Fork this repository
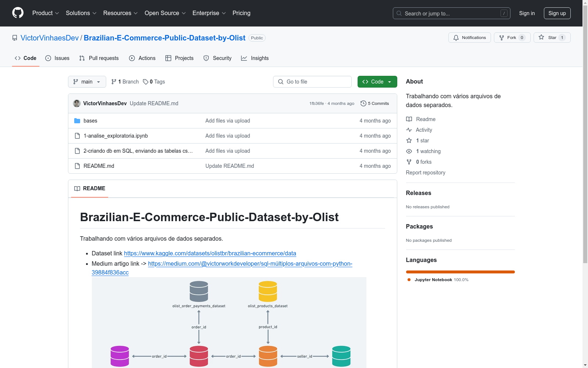The width and height of the screenshot is (588, 368). coord(512,38)
